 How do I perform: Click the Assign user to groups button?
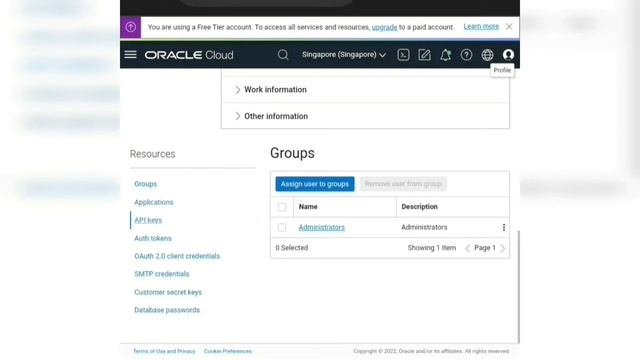[315, 184]
